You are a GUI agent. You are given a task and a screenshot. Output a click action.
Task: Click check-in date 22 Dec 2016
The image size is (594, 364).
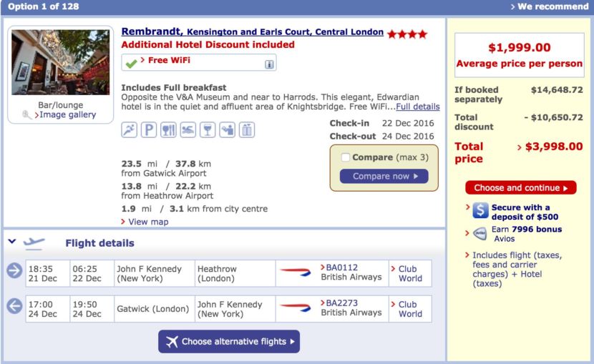408,123
